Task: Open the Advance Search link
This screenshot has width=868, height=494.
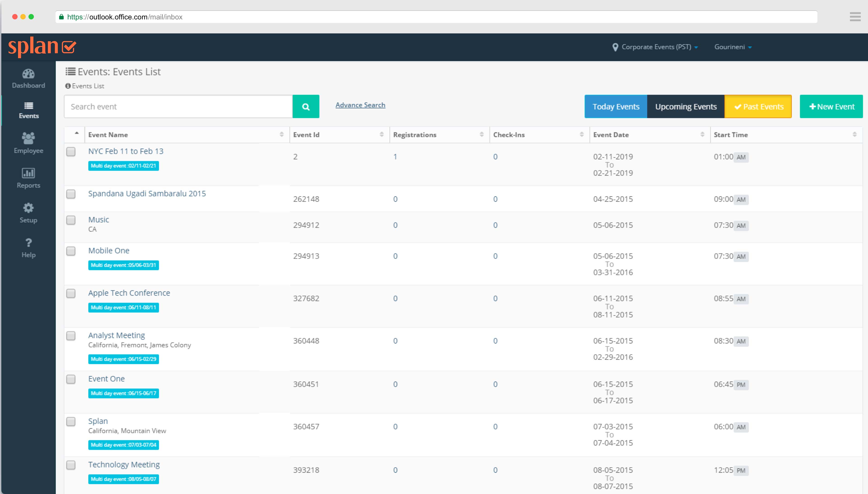Action: coord(360,105)
